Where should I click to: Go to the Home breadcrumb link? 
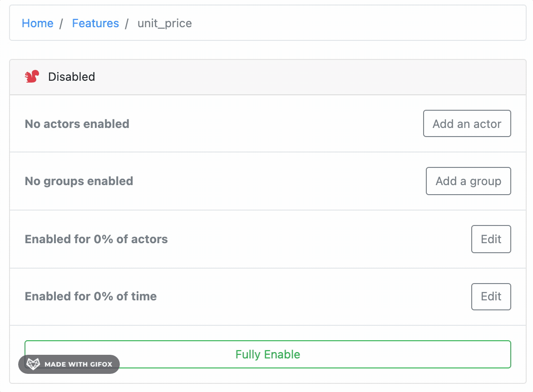point(37,23)
